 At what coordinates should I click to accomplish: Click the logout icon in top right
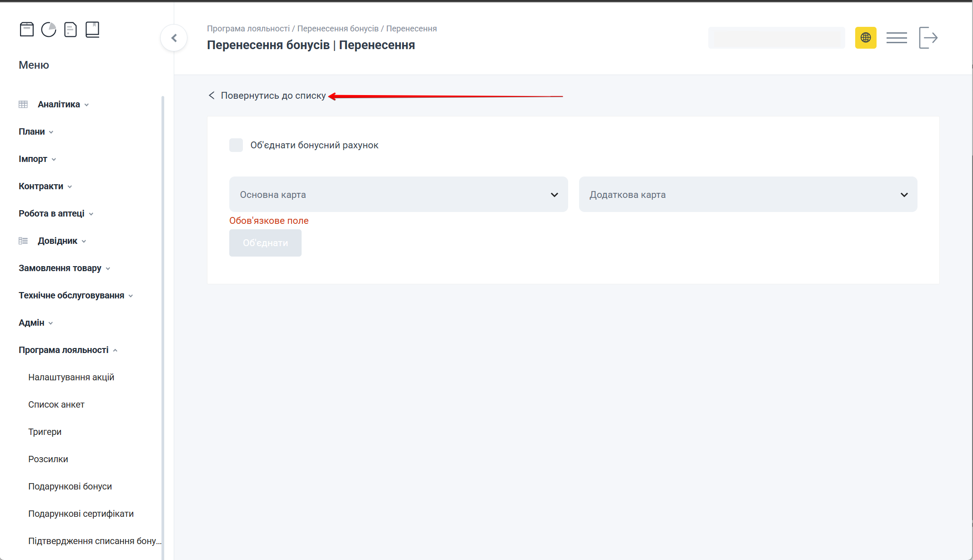coord(928,38)
